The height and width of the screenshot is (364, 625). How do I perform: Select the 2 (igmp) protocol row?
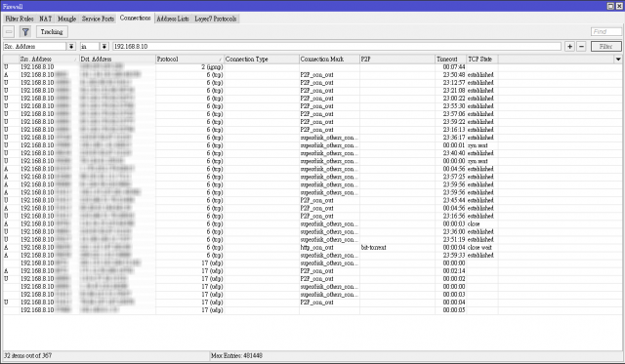pyautogui.click(x=312, y=67)
